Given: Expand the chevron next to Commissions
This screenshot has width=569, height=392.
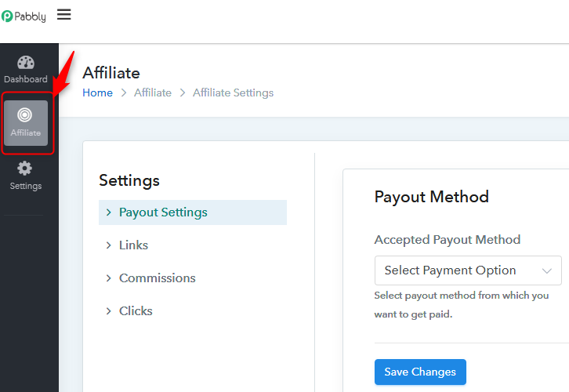Looking at the screenshot, I should click(108, 278).
